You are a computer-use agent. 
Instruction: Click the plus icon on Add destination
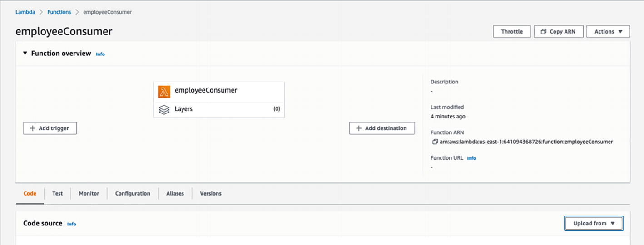tap(359, 128)
